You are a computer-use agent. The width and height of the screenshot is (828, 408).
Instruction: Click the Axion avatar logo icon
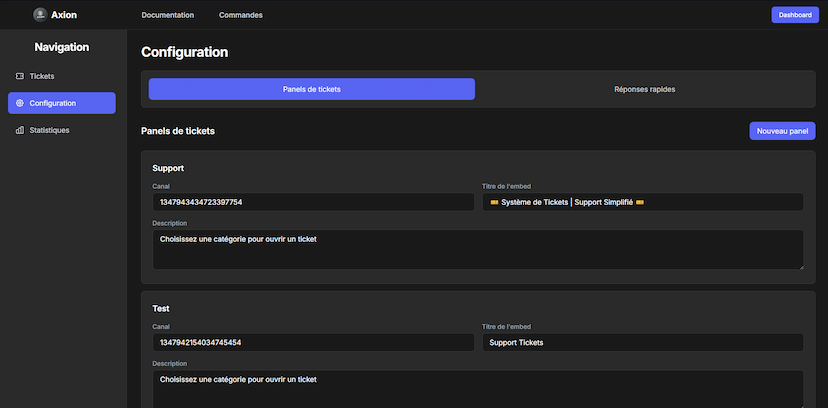pyautogui.click(x=40, y=15)
